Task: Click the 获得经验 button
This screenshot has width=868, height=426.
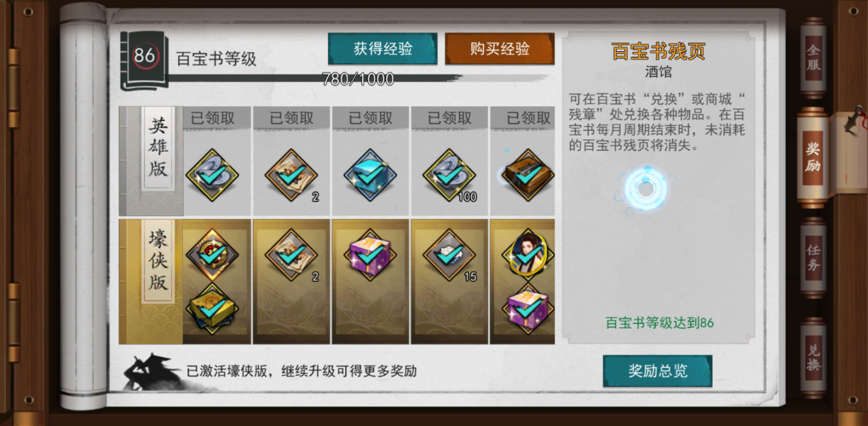Action: (x=383, y=49)
